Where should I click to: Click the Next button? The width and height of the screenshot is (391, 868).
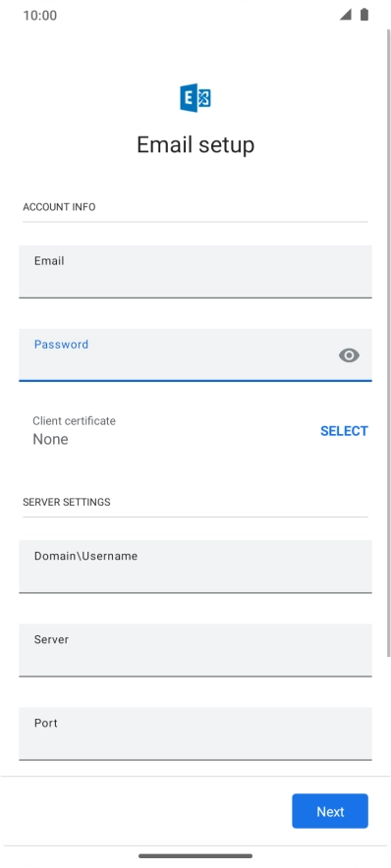pyautogui.click(x=330, y=811)
